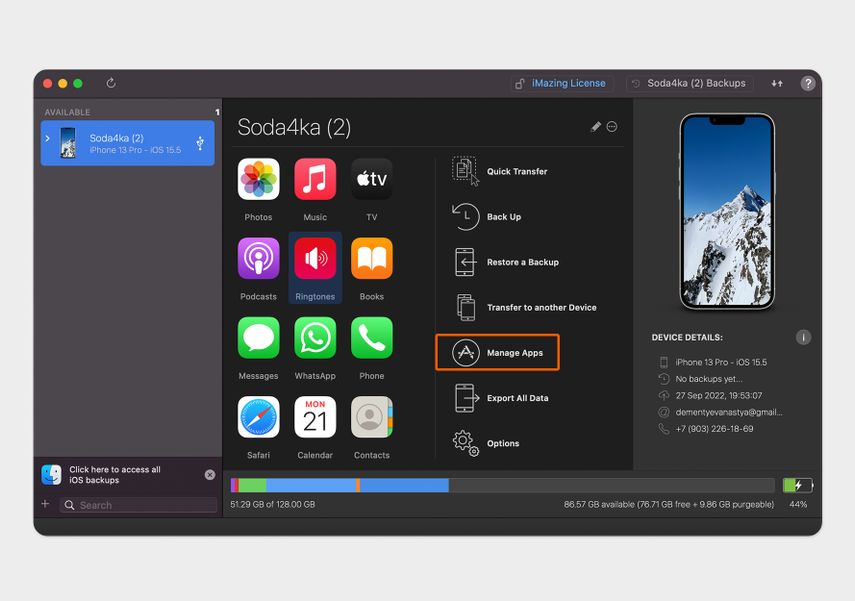Open Manage Apps
The height and width of the screenshot is (601, 855).
click(497, 353)
